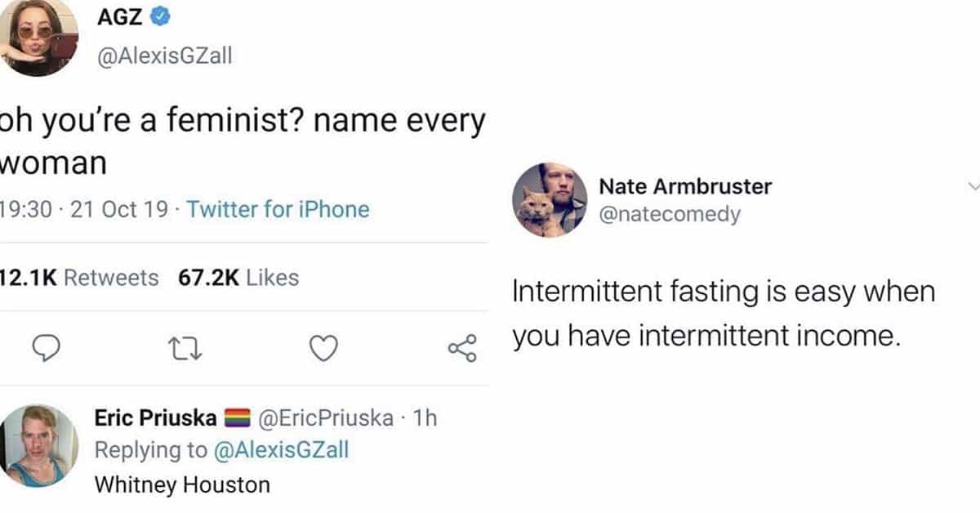This screenshot has width=980, height=513.
Task: Click the Nate Armbruster display name
Action: [685, 186]
